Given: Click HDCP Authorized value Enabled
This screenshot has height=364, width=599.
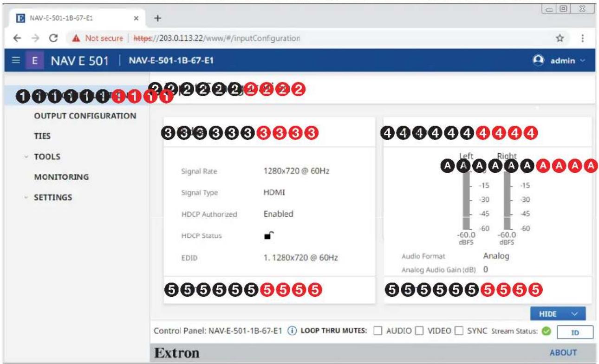Looking at the screenshot, I should pyautogui.click(x=279, y=214).
